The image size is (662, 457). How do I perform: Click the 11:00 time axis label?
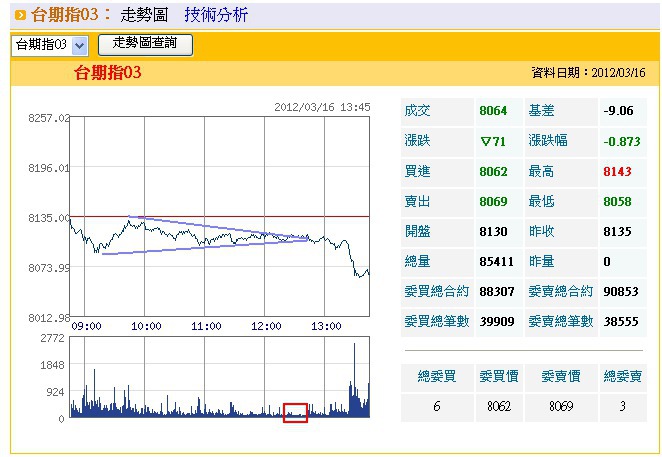(x=206, y=326)
